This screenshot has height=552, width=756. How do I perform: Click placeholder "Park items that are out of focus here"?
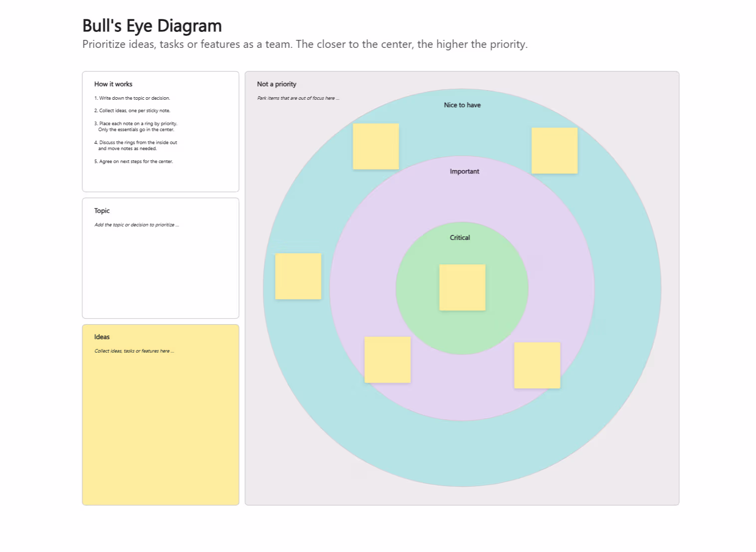[298, 98]
